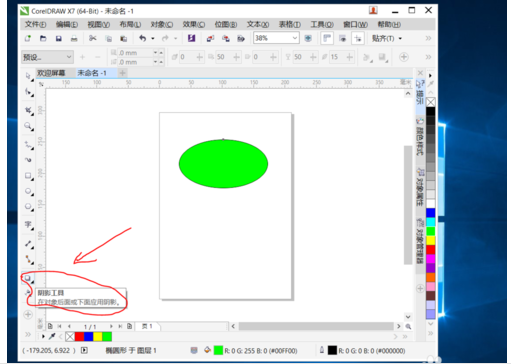Click the plus button to add new document tab

[123, 73]
